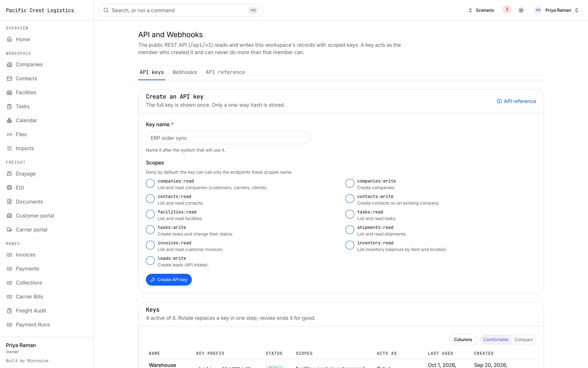Click the EDI chip icon
Image resolution: width=588 pixels, height=368 pixels.
[x=9, y=188]
